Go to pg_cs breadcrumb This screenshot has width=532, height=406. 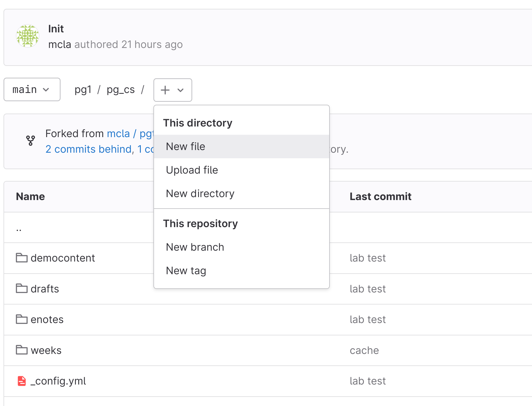coord(121,89)
